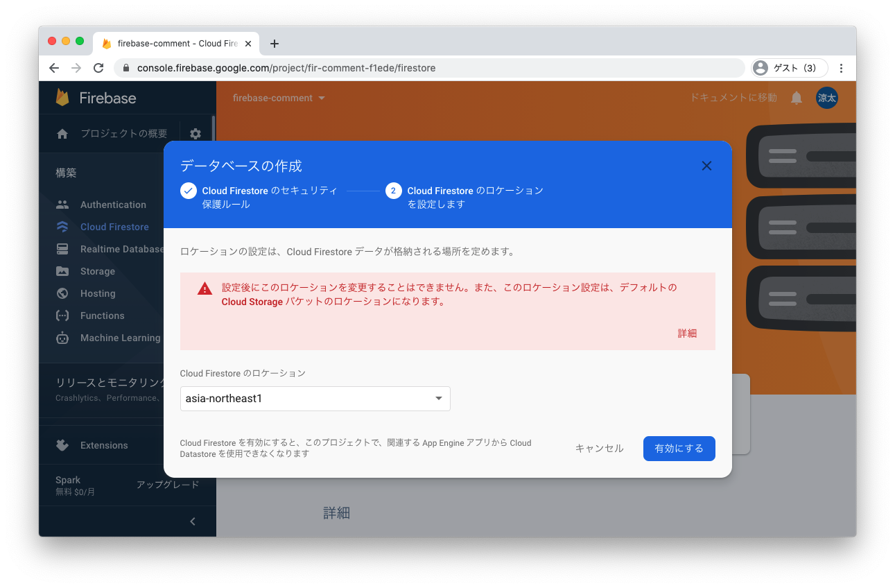Click the Extensions puzzle icon
This screenshot has width=895, height=588.
(62, 445)
